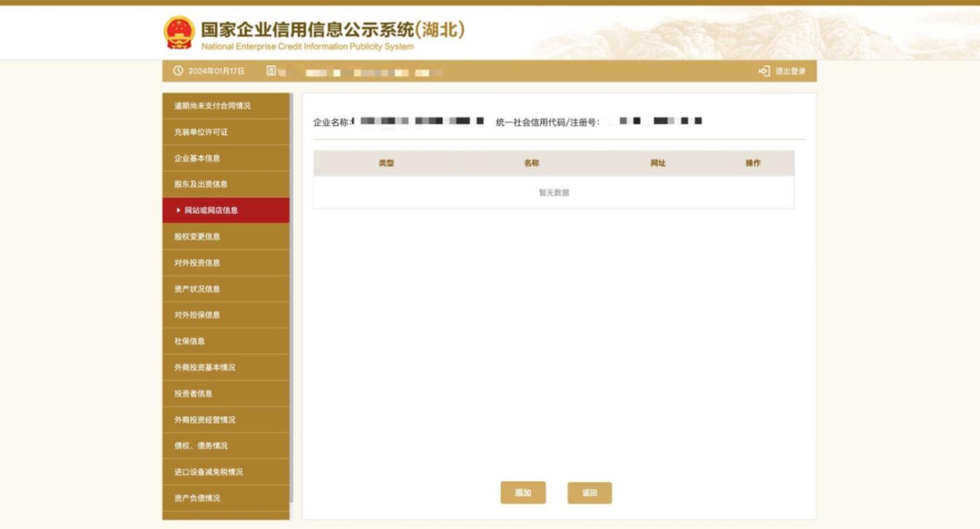
Task: Select 外商投资基本情况 in the sidebar
Action: (204, 367)
